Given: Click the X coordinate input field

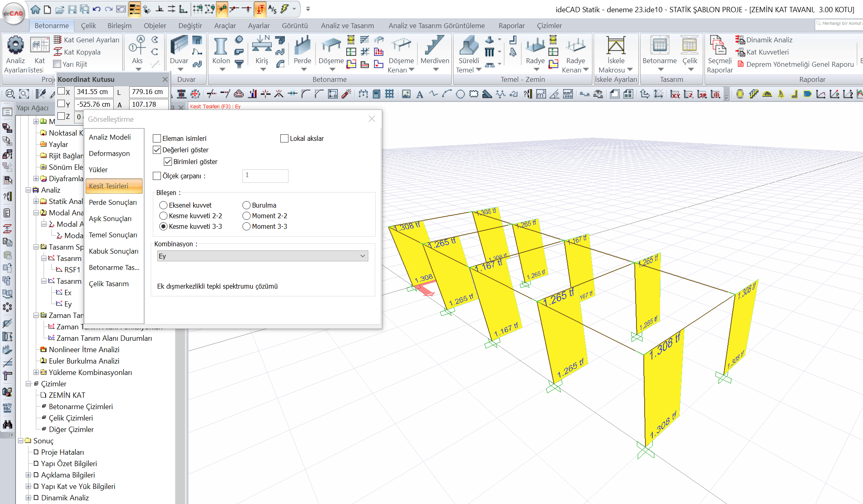Looking at the screenshot, I should point(94,92).
